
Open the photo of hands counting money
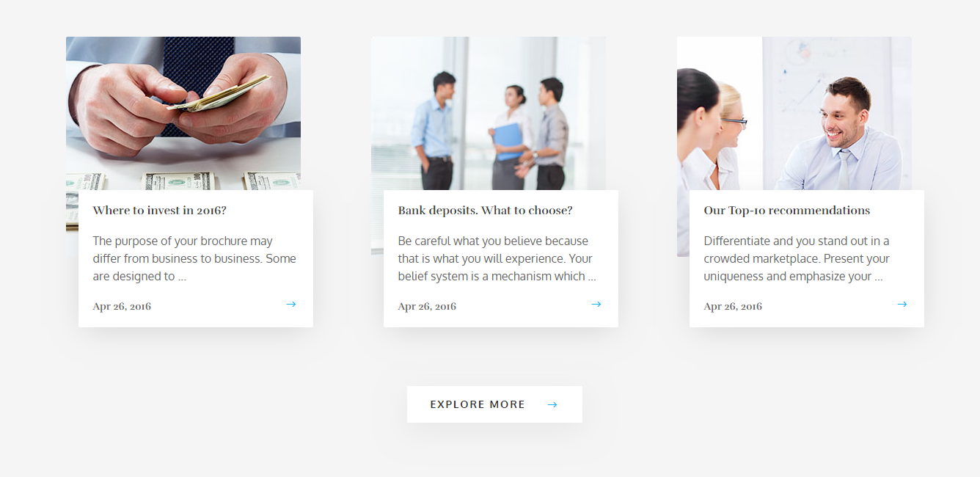pos(183,113)
